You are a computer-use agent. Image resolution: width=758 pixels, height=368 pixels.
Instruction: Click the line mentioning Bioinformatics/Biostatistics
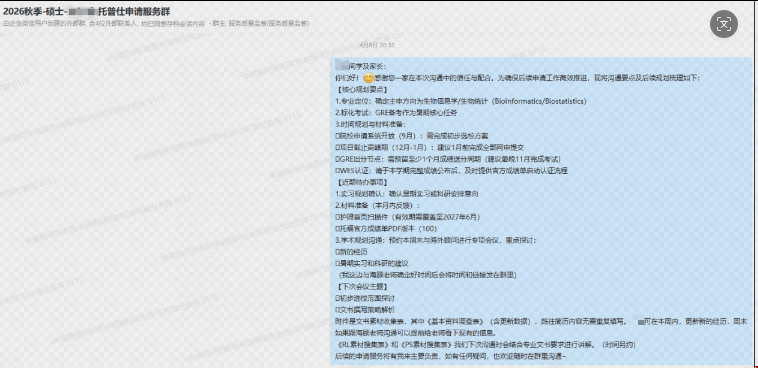click(461, 101)
